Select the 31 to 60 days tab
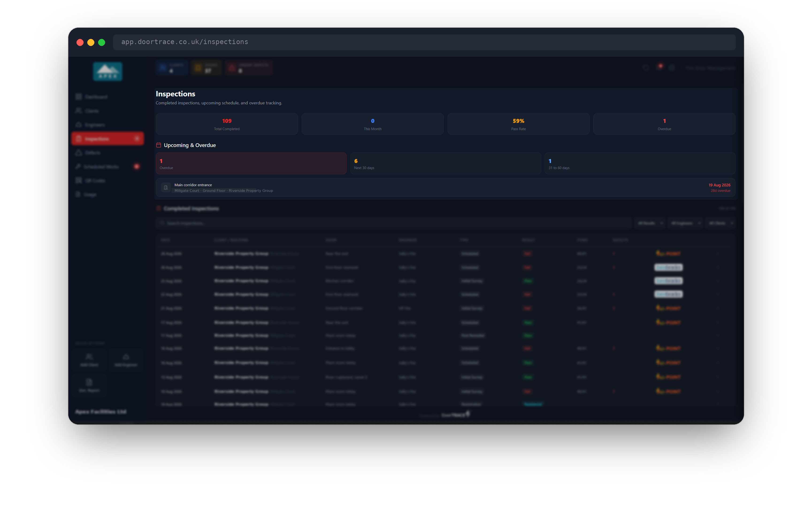The height and width of the screenshot is (522, 812). pyautogui.click(x=640, y=163)
